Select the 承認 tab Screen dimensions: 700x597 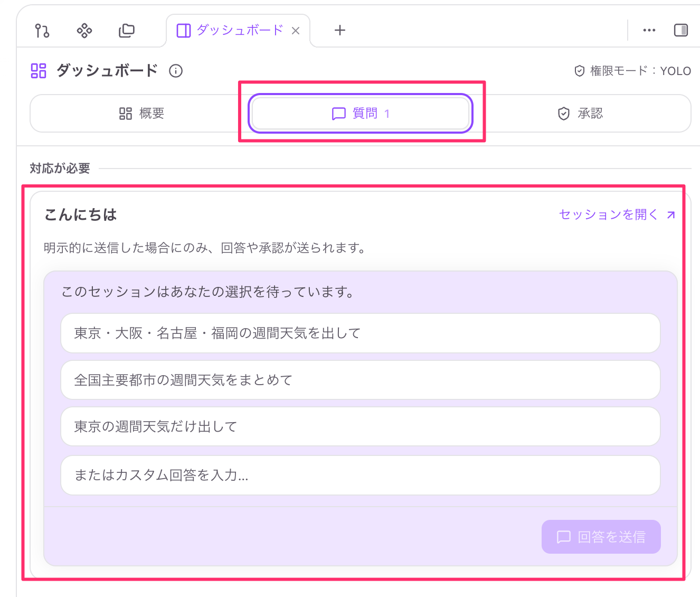click(580, 114)
